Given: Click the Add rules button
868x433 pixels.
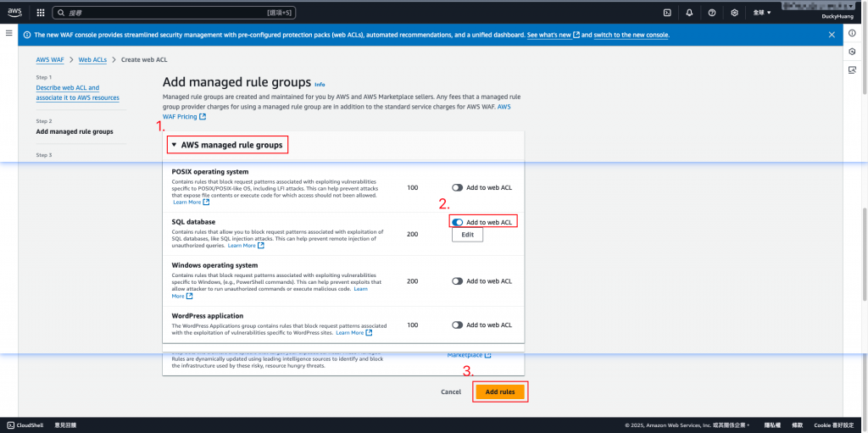Looking at the screenshot, I should (x=500, y=391).
